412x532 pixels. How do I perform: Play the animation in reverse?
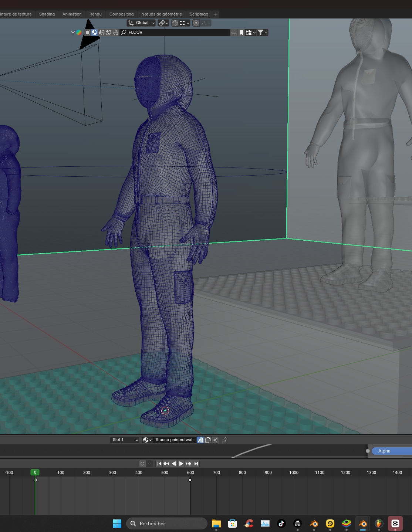174,464
